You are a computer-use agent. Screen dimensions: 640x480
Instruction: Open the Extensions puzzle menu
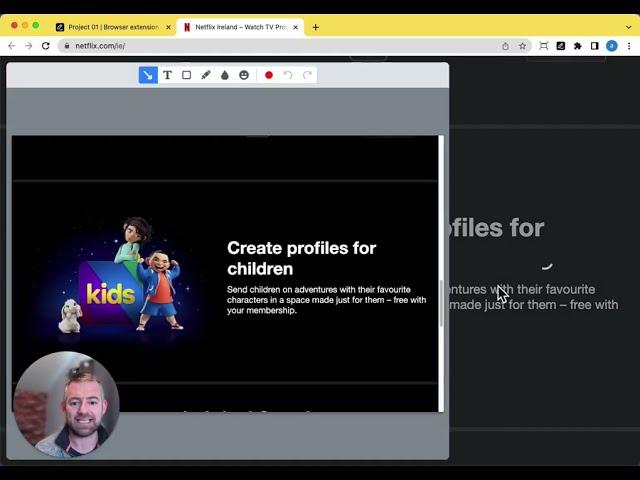click(x=578, y=46)
